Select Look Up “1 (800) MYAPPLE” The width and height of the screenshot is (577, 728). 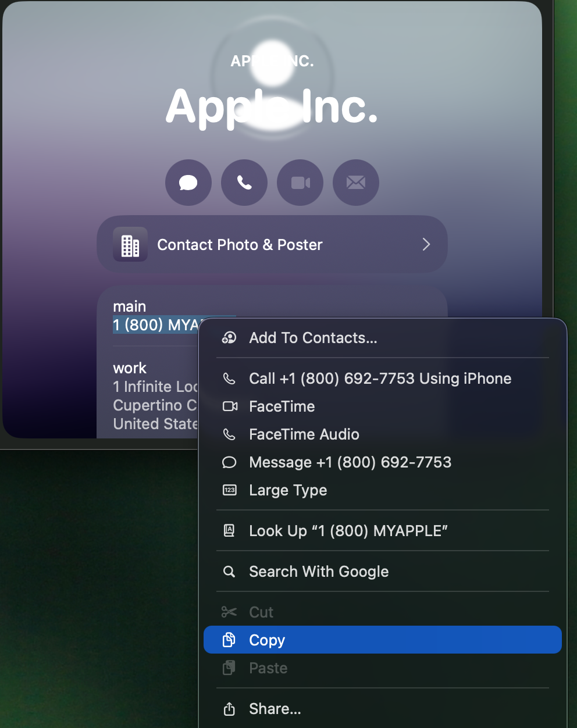click(383, 531)
